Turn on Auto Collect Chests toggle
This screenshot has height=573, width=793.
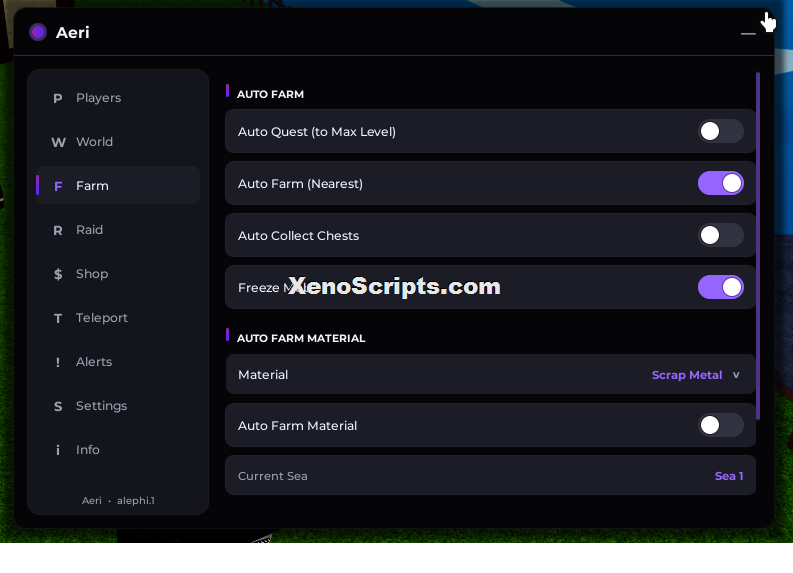721,235
